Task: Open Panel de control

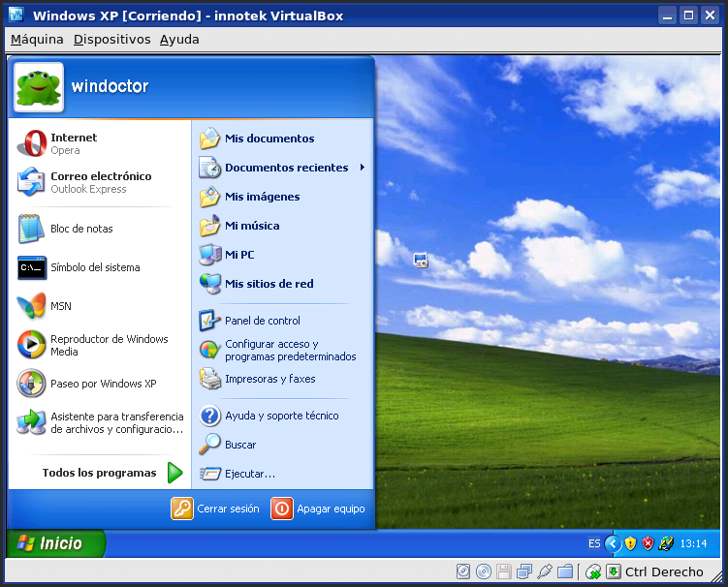Action: point(262,321)
